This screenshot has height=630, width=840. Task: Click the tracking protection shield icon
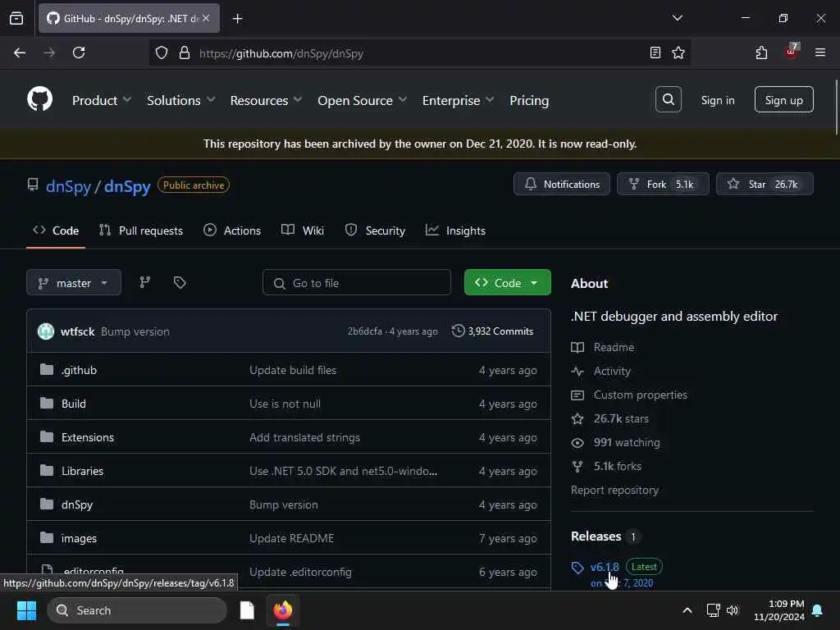[x=162, y=52]
